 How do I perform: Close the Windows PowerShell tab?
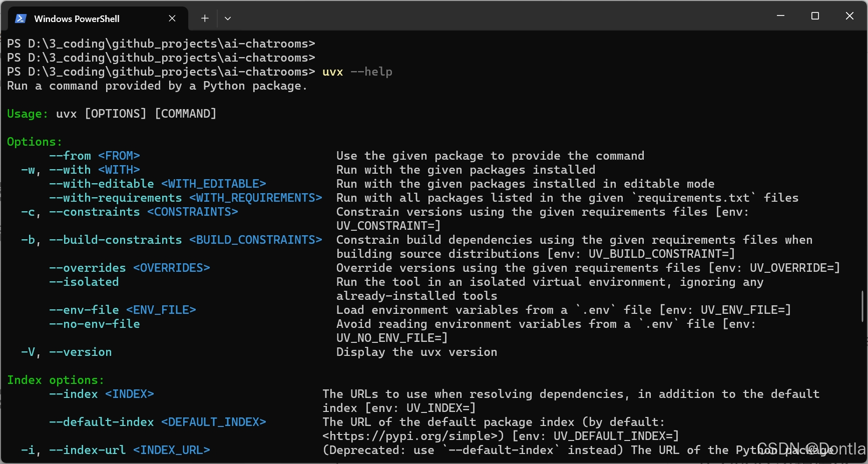coord(172,18)
